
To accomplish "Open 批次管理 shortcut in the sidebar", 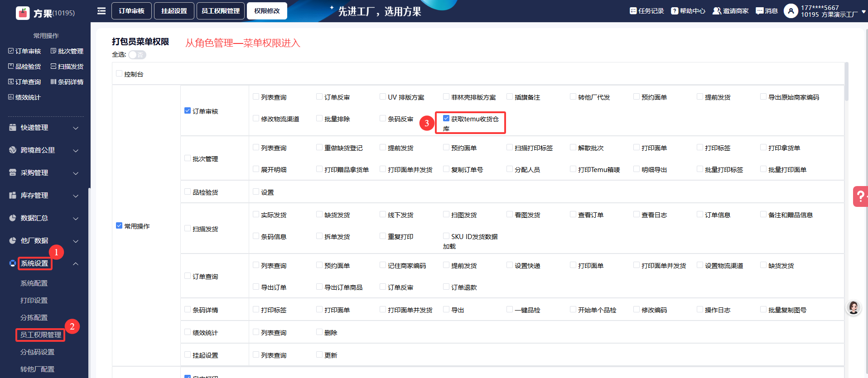I will click(x=67, y=51).
